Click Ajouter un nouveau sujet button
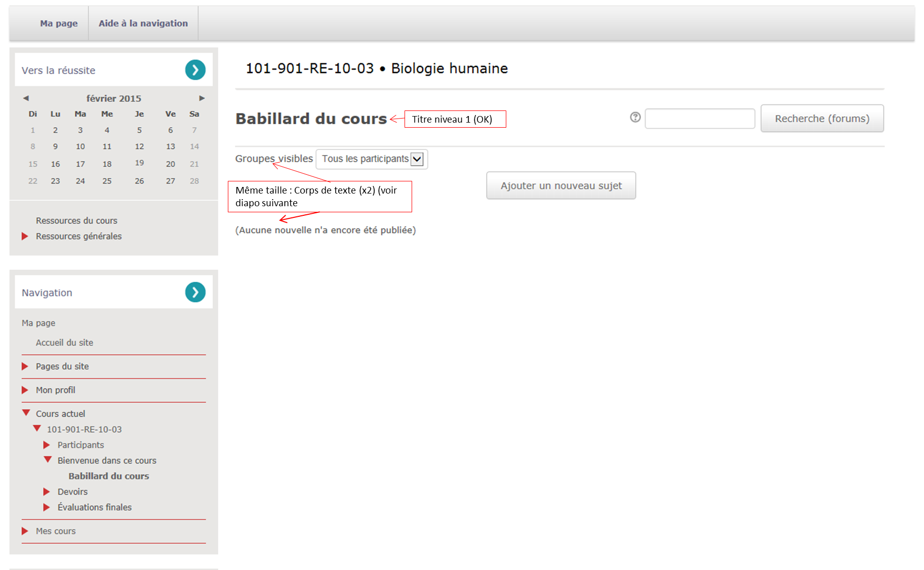The height and width of the screenshot is (570, 924). pyautogui.click(x=560, y=186)
